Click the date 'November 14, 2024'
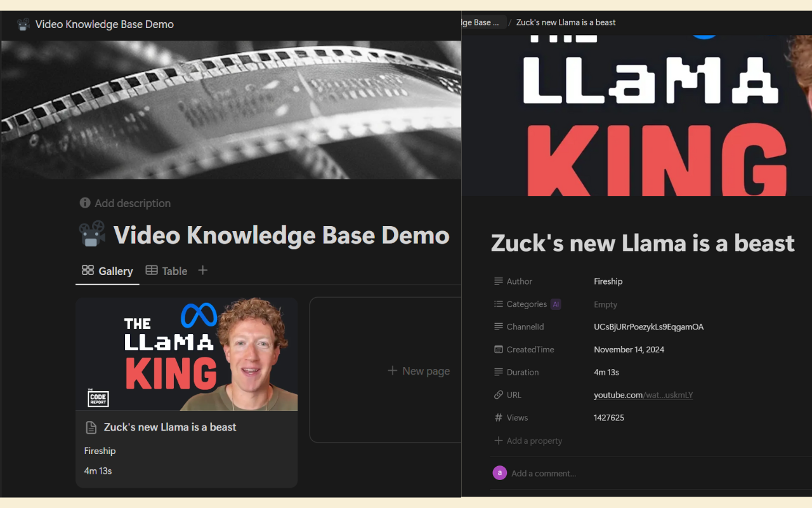The height and width of the screenshot is (508, 812). point(629,350)
